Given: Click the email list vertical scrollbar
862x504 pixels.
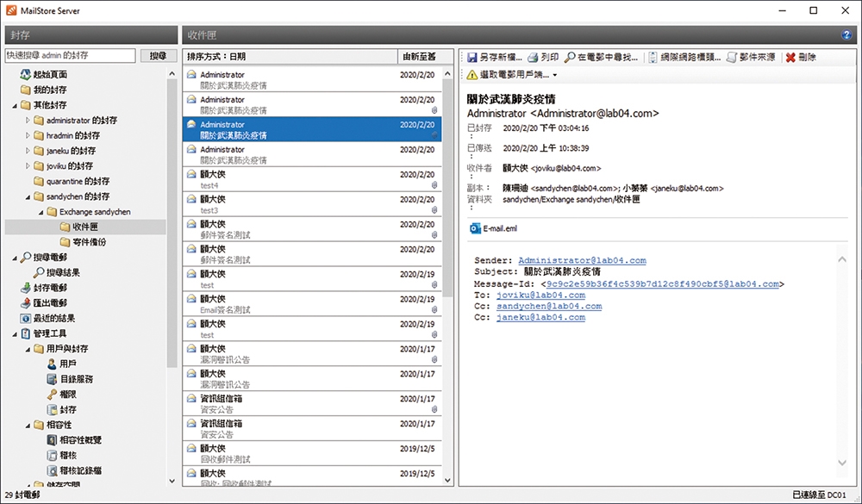Looking at the screenshot, I should pos(447,187).
